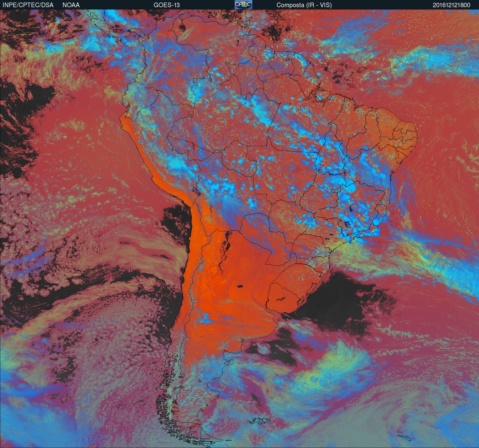Click the Mar Chiquita lake in Argentina

coord(240,286)
